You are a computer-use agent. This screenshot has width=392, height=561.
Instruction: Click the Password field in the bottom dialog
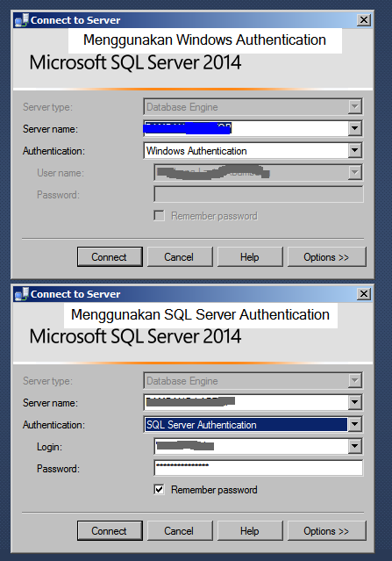tap(259, 468)
